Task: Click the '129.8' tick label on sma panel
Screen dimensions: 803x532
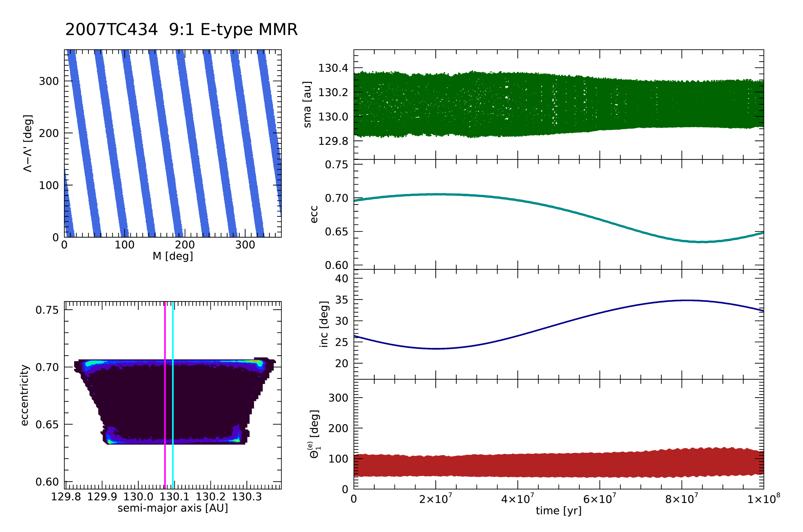Action: (x=333, y=141)
